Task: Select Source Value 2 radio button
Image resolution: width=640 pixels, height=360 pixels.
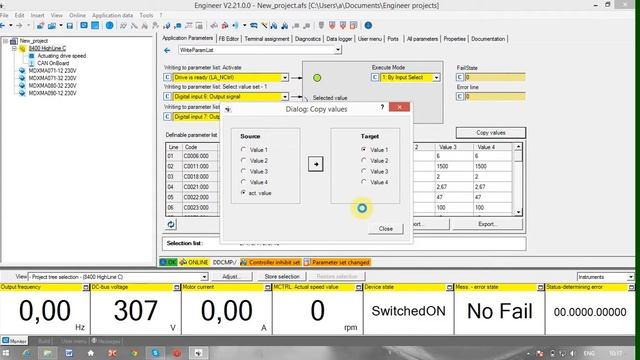Action: coord(244,160)
